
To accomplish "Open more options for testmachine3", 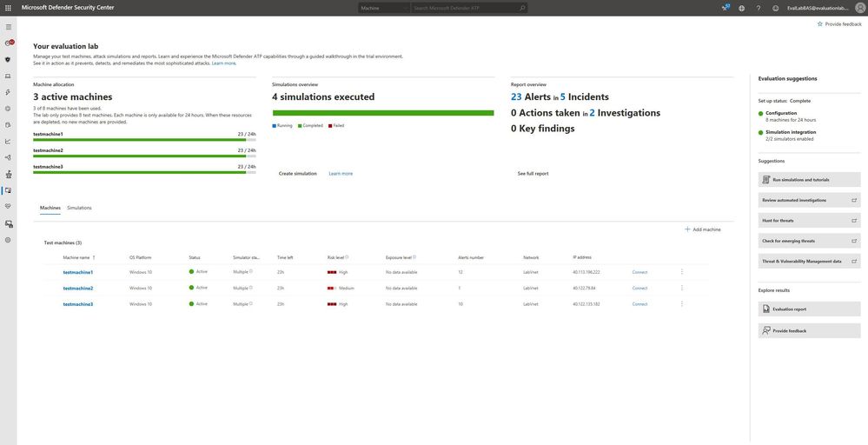I will (681, 304).
